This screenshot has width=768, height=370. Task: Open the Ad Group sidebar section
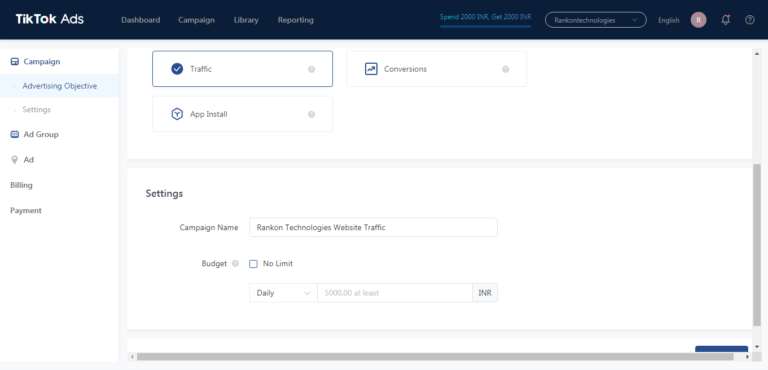41,134
